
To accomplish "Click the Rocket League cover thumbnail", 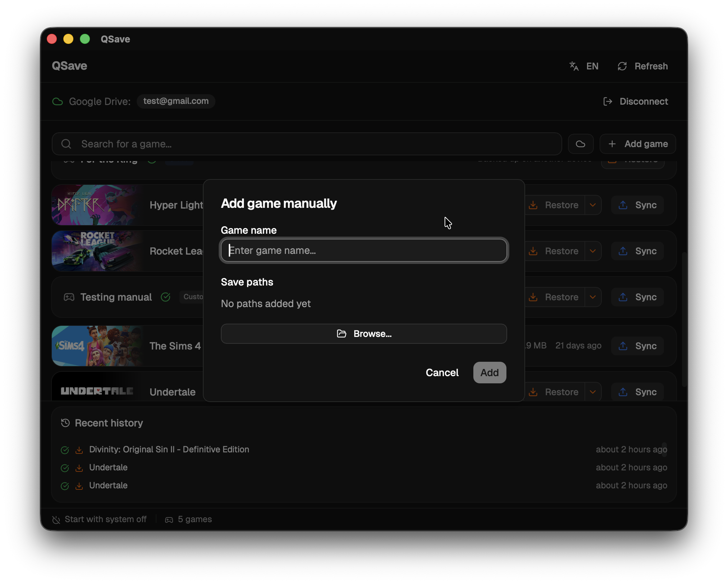I will tap(97, 251).
